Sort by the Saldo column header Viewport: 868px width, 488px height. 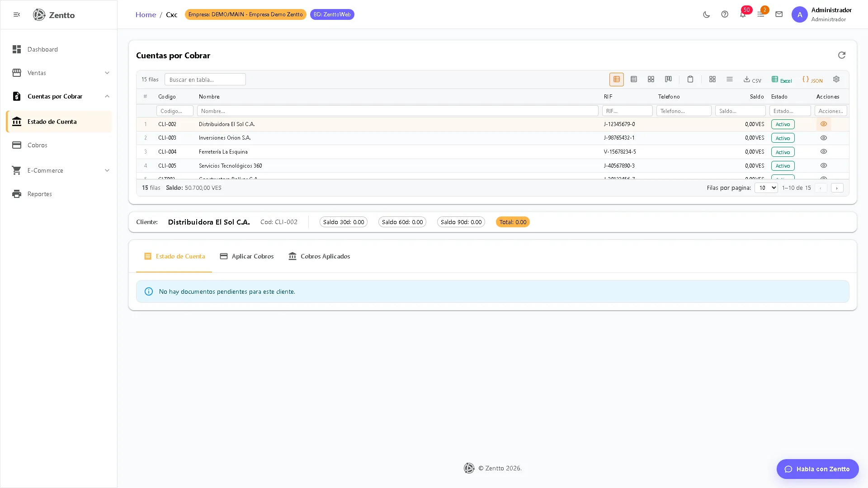click(757, 97)
